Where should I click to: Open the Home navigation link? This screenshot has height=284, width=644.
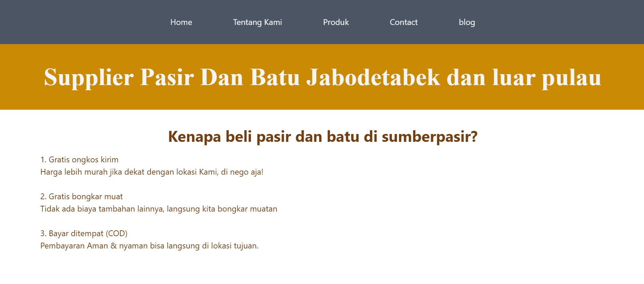181,22
